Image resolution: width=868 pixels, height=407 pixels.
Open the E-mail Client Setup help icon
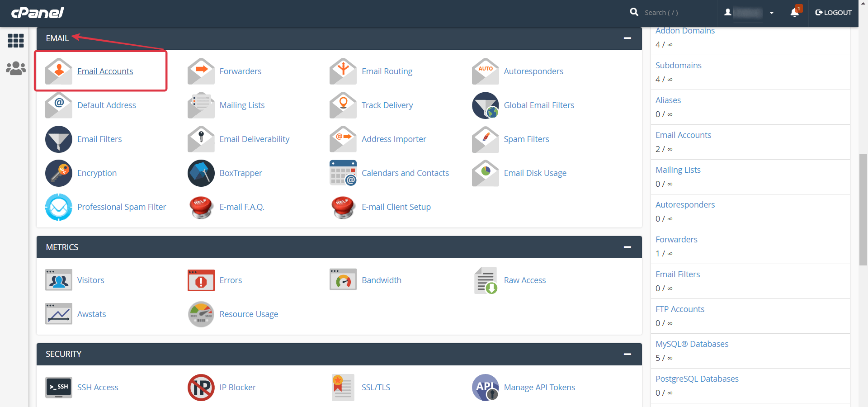[343, 207]
